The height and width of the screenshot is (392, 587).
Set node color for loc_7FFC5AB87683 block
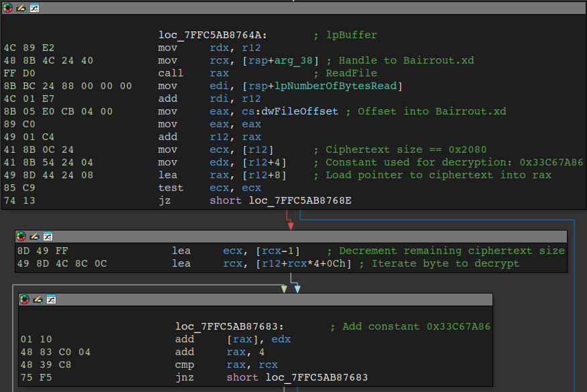(x=25, y=299)
